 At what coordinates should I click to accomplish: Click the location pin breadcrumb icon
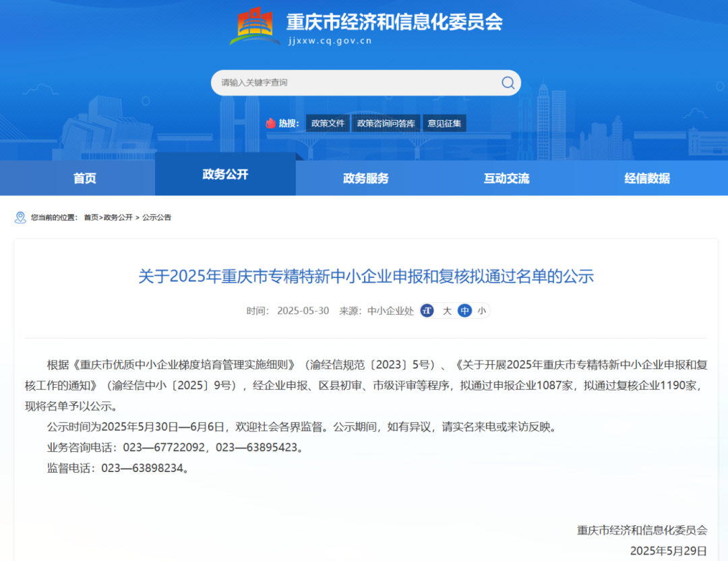20,217
